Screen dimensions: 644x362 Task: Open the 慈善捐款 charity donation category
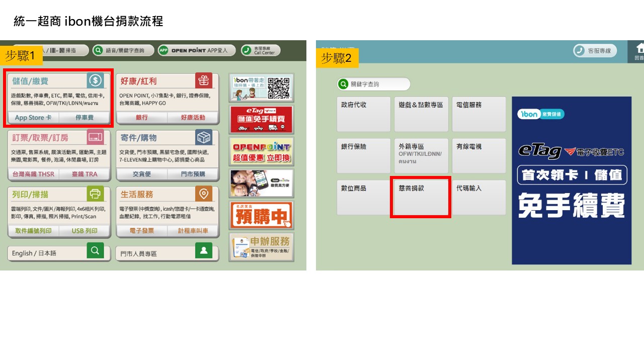[421, 197]
